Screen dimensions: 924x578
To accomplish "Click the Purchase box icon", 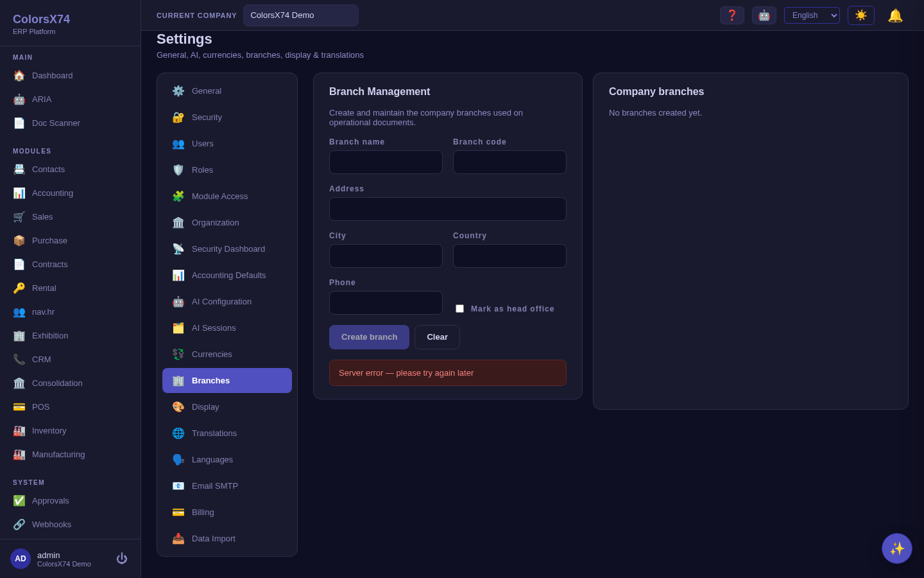I will pyautogui.click(x=19, y=241).
